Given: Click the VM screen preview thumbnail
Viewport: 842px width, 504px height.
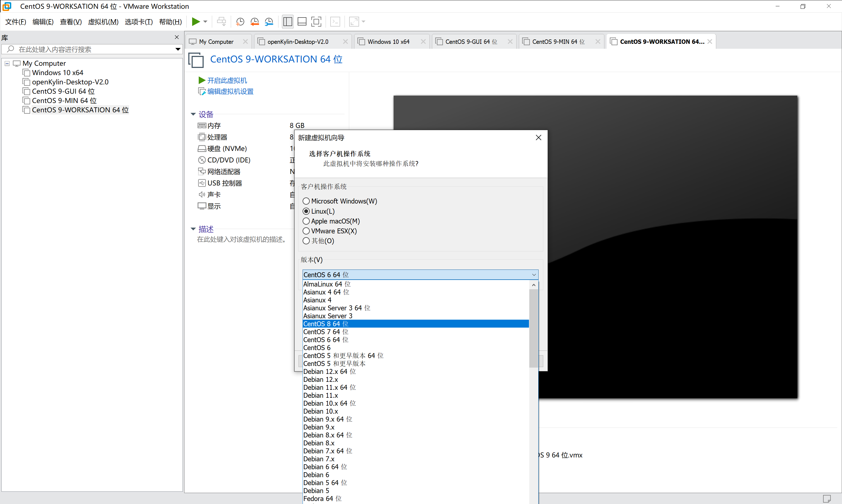Looking at the screenshot, I should [x=595, y=247].
